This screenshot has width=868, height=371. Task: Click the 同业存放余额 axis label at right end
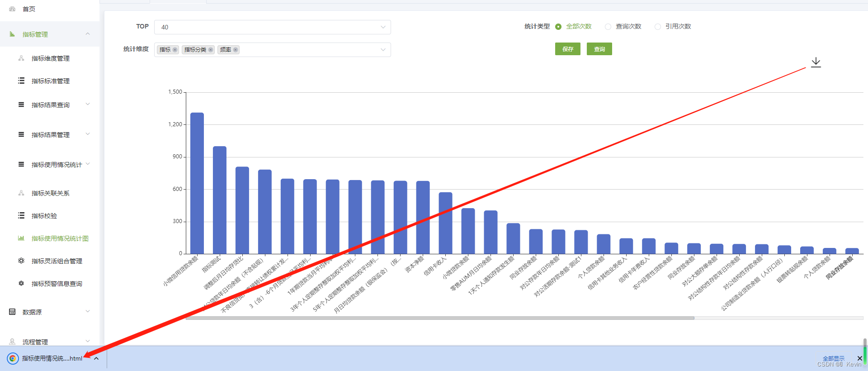tap(839, 268)
